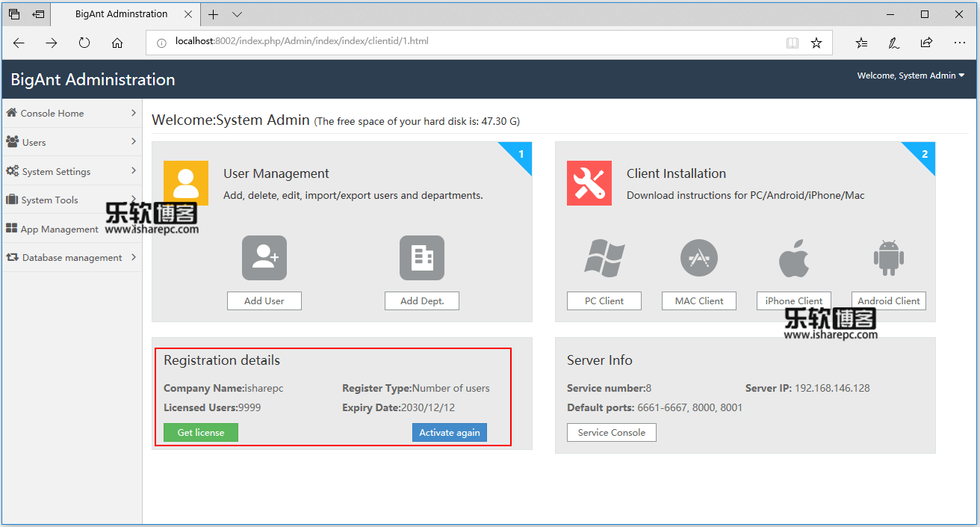Click the Server IP 192.168.146.128 value

pos(832,388)
